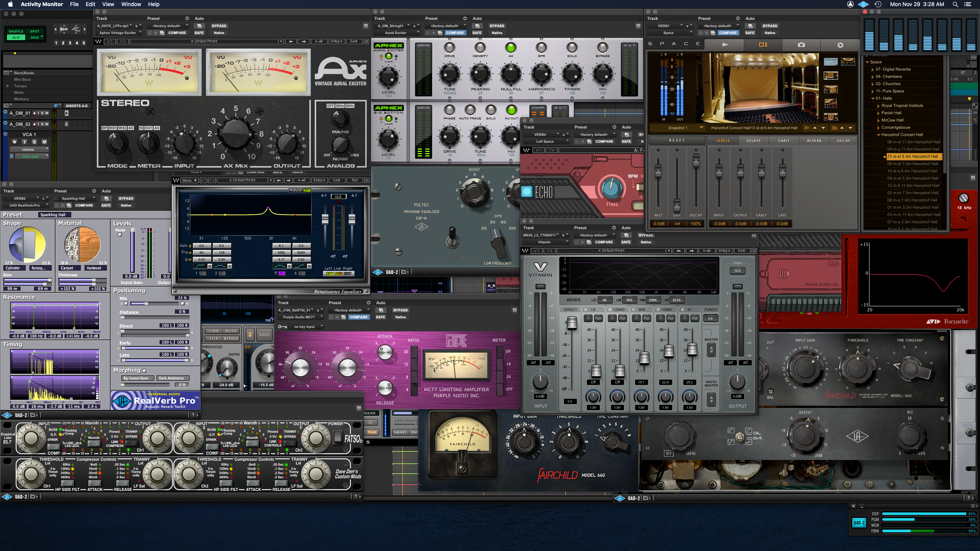The width and height of the screenshot is (980, 551).
Task: Open the Space plug-in settings gear
Action: [x=840, y=45]
